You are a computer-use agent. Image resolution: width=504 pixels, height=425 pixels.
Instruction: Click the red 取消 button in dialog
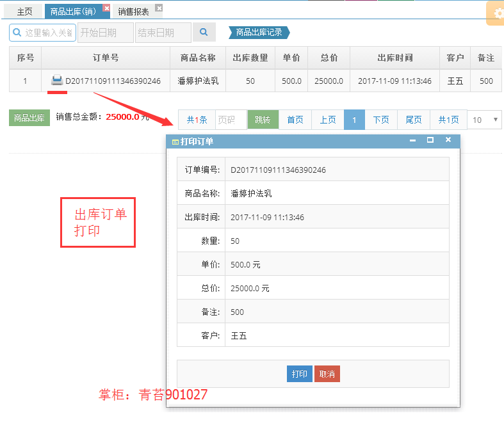pos(327,374)
